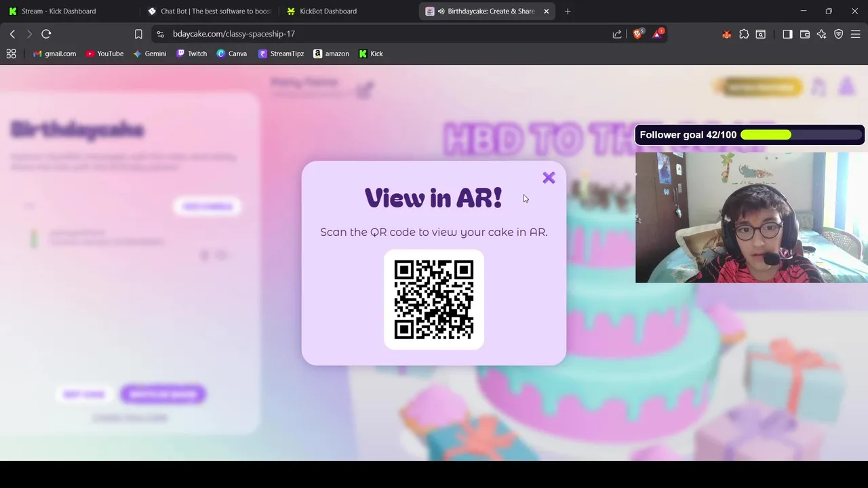The image size is (868, 488).
Task: Open the amazon bookmark
Action: click(x=331, y=54)
